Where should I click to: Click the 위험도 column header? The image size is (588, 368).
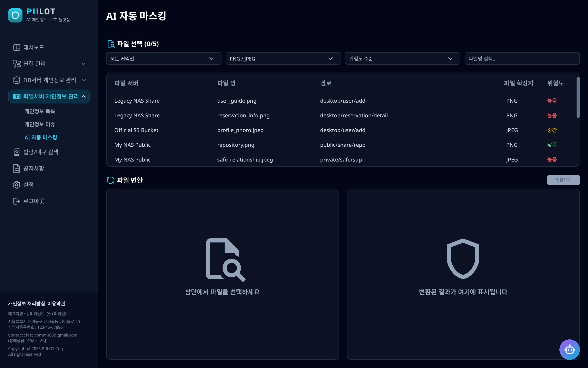coord(556,83)
